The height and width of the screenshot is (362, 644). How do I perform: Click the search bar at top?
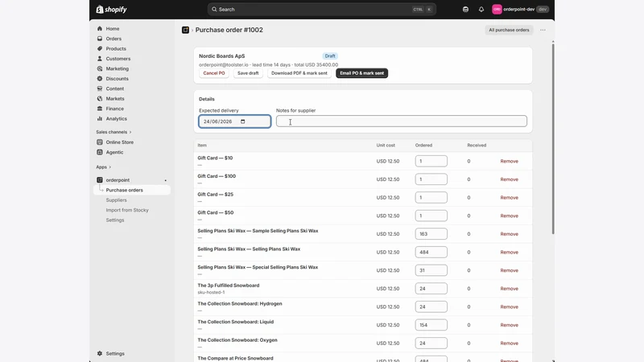(x=321, y=9)
